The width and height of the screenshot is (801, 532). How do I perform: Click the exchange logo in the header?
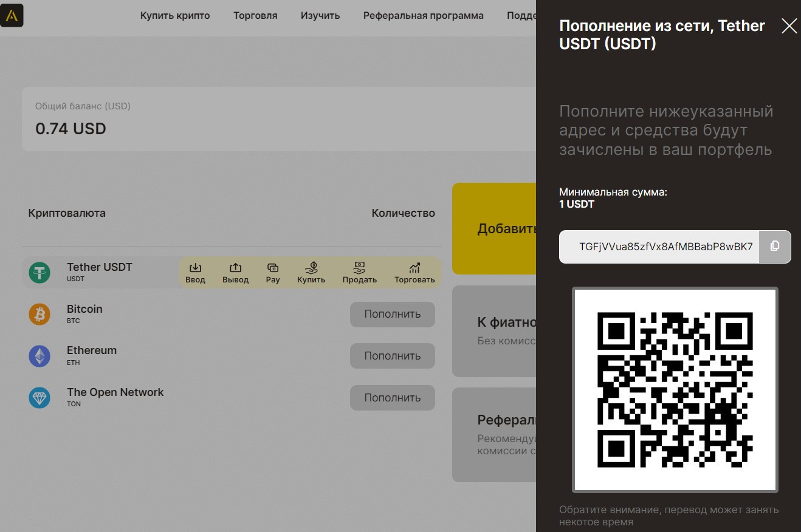click(x=12, y=15)
